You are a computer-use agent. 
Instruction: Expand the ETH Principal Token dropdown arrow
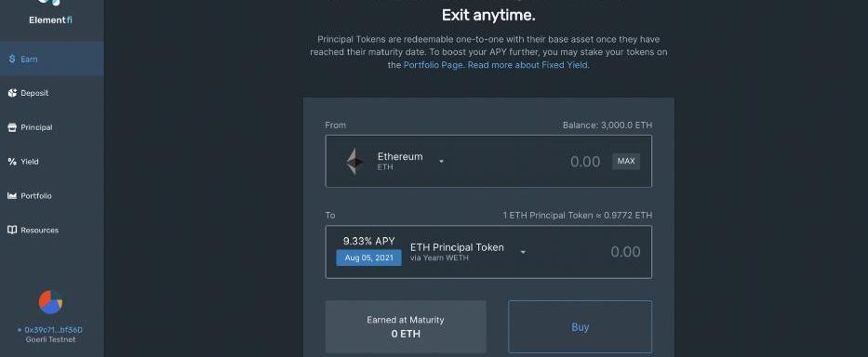pyautogui.click(x=523, y=252)
